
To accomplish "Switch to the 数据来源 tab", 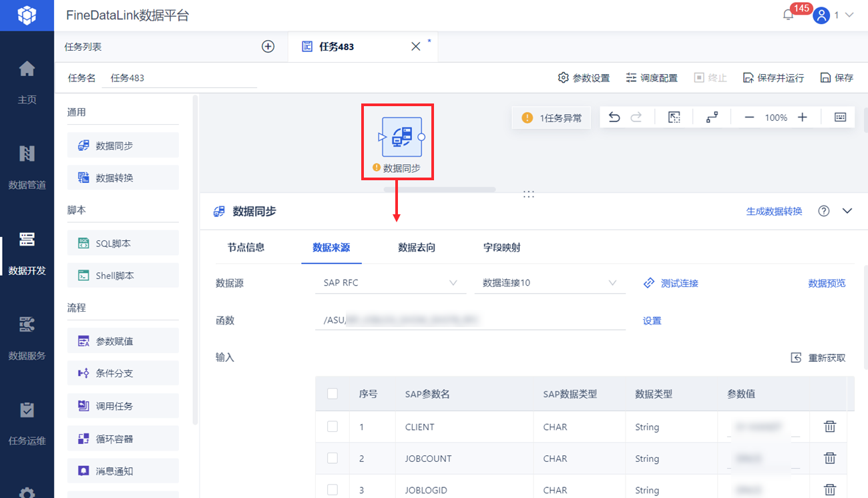I will (331, 248).
